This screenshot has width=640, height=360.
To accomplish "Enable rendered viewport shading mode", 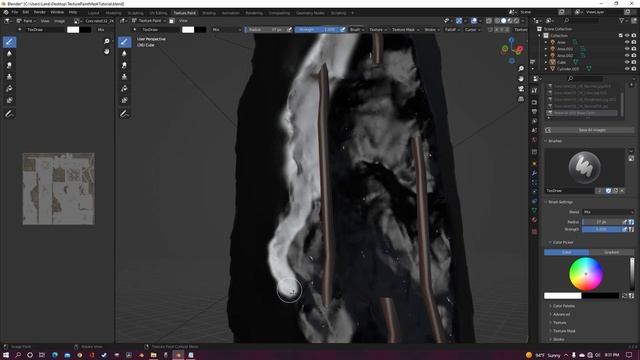I will [517, 20].
